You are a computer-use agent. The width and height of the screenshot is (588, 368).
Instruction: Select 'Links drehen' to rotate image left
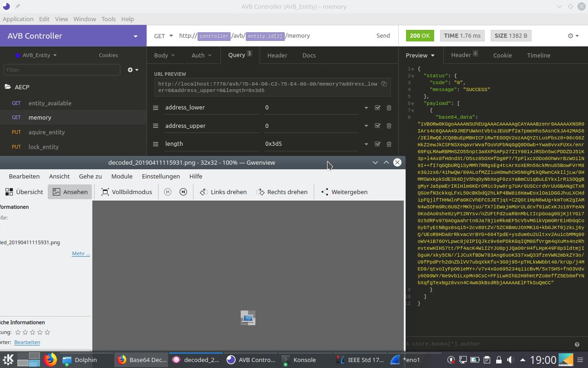[x=228, y=192]
